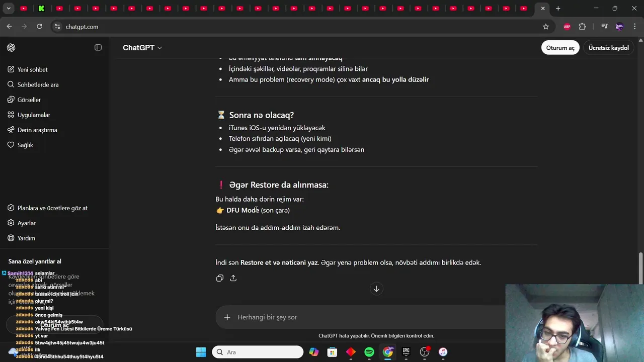Open the Extensions puzzle icon

(x=583, y=27)
